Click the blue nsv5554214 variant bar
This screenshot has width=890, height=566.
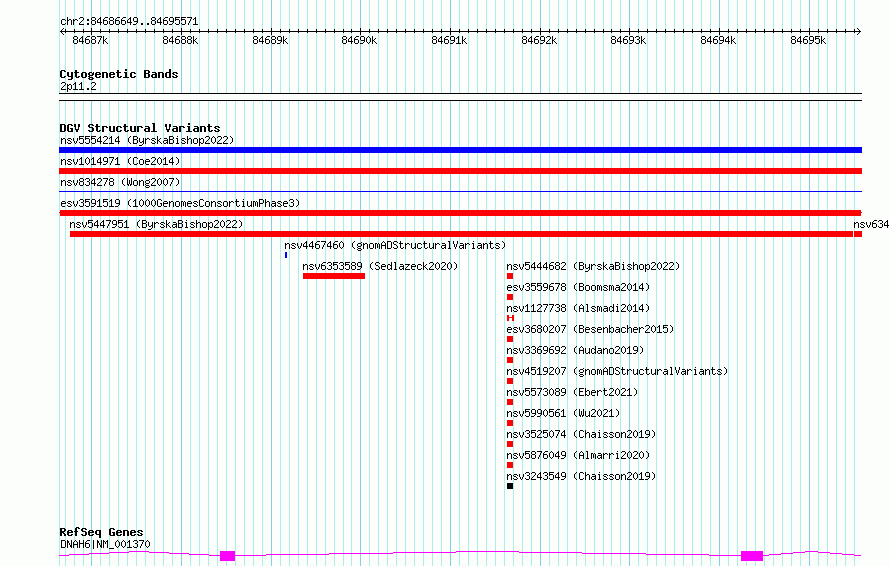[460, 150]
